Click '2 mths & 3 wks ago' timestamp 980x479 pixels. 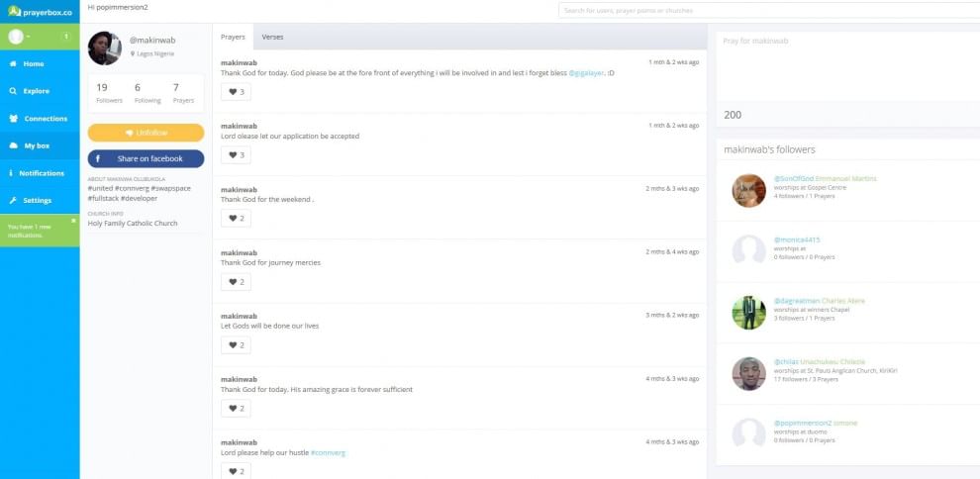[672, 189]
